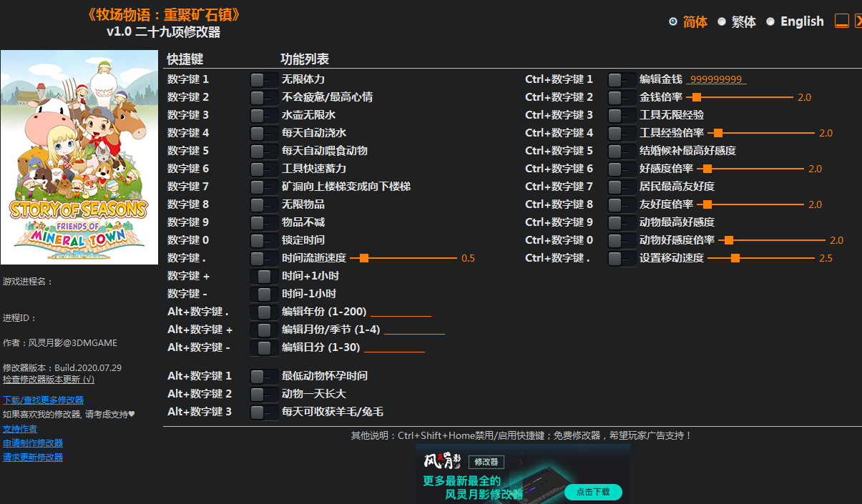Click the 工具经验倍率 slider handle

pyautogui.click(x=718, y=133)
